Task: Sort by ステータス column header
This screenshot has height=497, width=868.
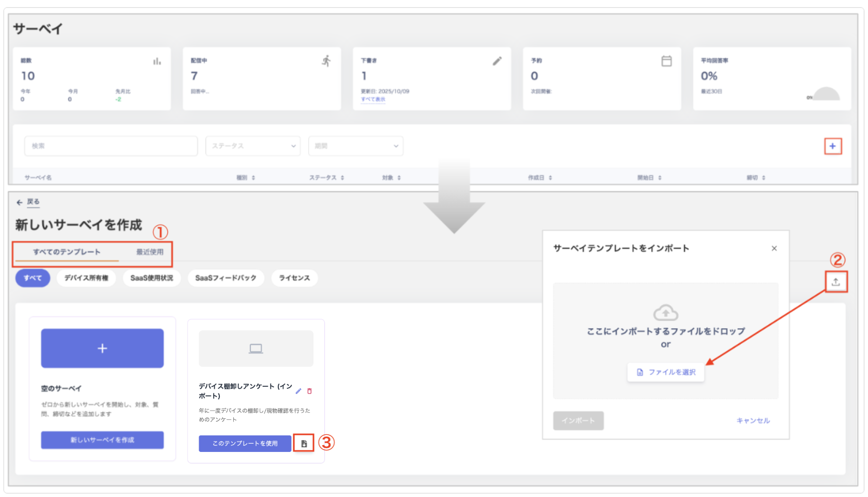Action: coord(326,178)
